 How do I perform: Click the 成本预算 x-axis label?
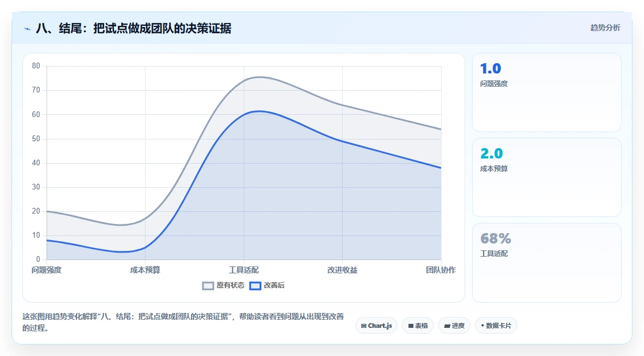[x=145, y=270]
